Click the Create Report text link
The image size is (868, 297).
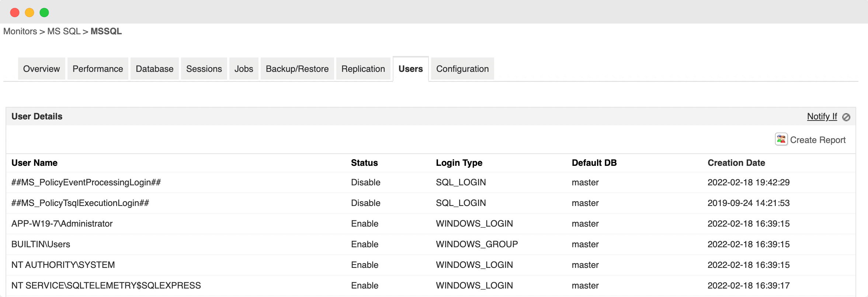[x=817, y=140]
